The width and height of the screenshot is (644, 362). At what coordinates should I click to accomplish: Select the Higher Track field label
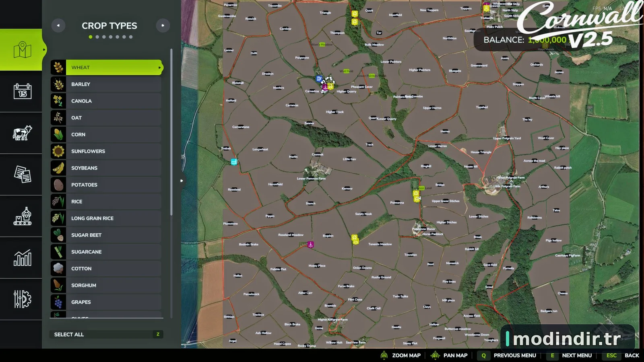pyautogui.click(x=335, y=112)
